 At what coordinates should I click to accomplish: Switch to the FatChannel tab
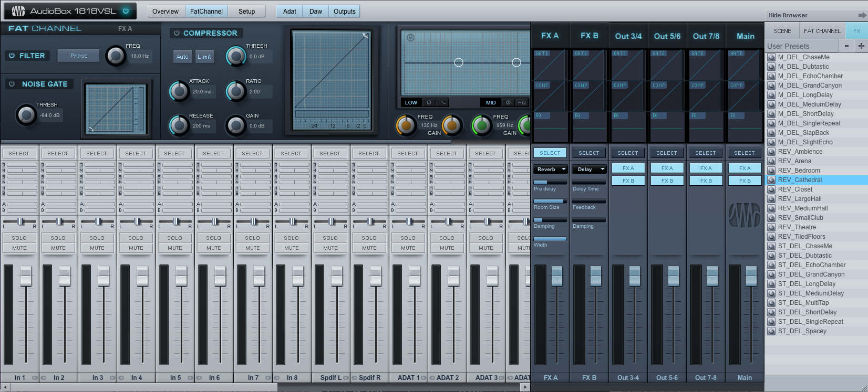click(206, 11)
